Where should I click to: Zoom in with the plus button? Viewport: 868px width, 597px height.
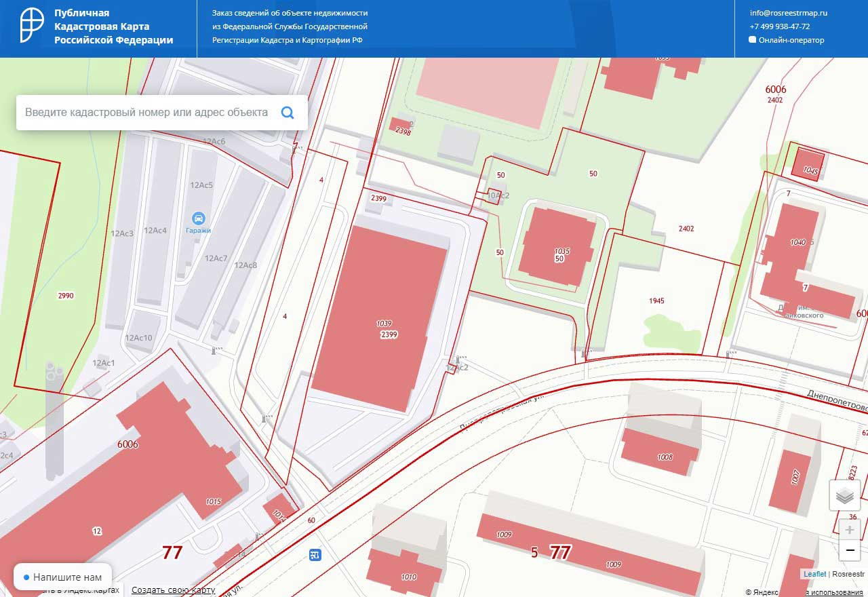(850, 530)
